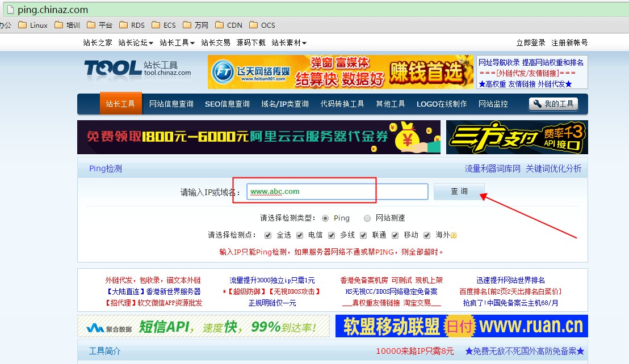The image size is (629, 364).
Task: Open the 域名/IP类查询 navigation tab
Action: (285, 104)
